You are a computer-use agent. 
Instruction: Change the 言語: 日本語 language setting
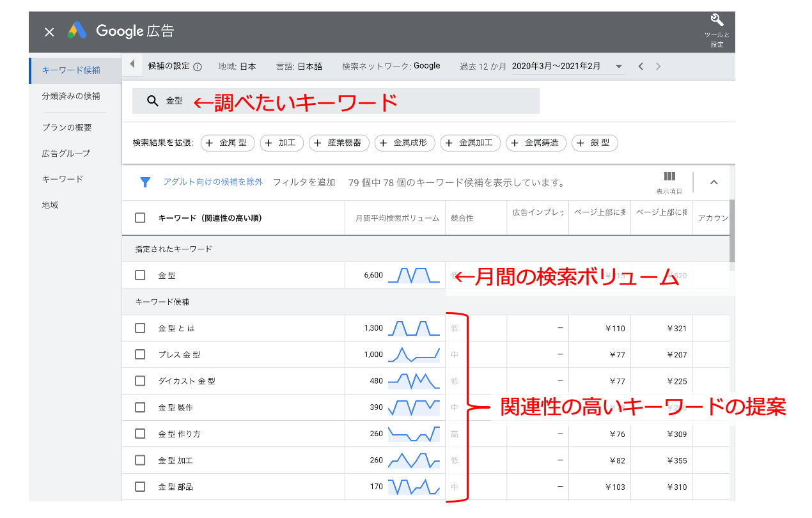[299, 66]
